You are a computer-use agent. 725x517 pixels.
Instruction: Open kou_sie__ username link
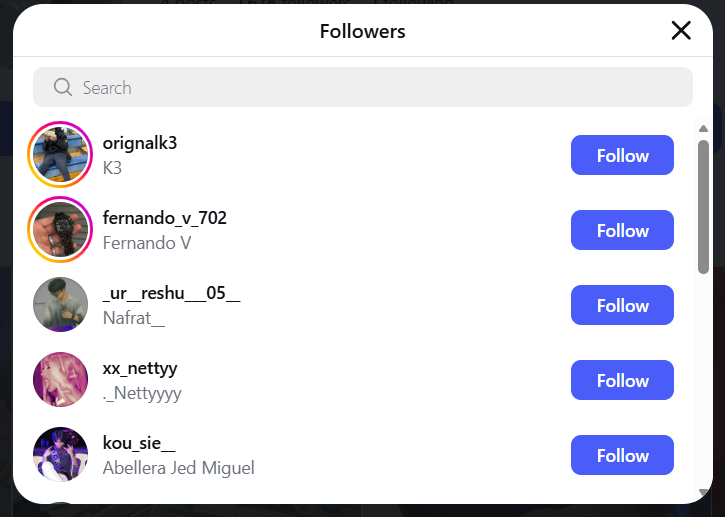click(x=139, y=443)
